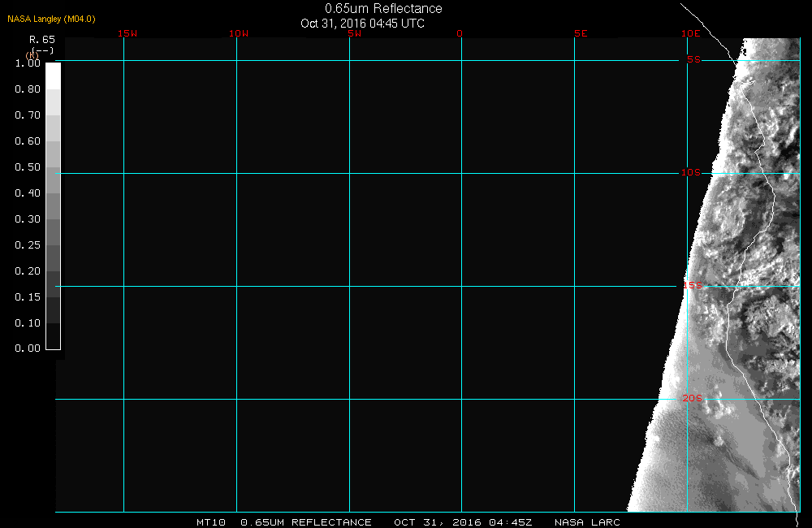Click the '0.15' colorbar value

click(x=28, y=296)
